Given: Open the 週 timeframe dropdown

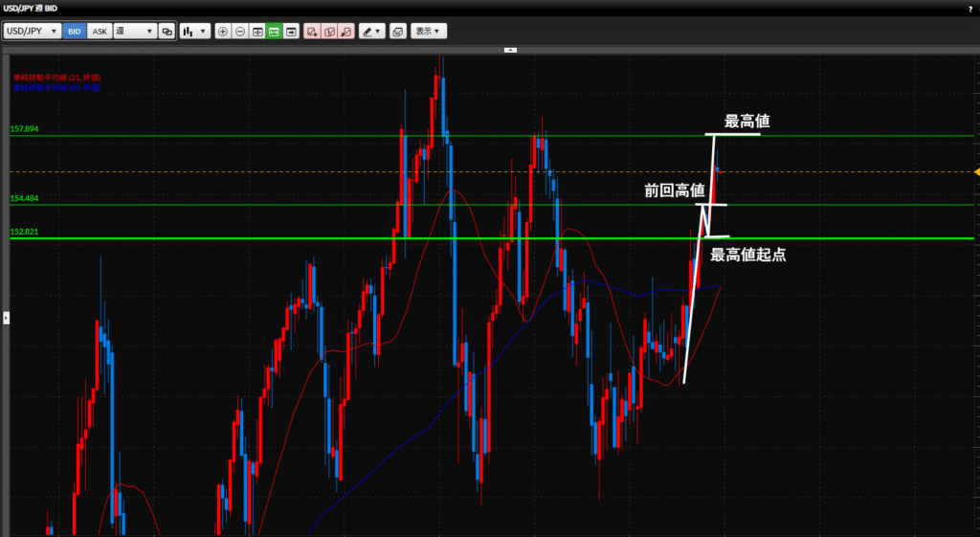Looking at the screenshot, I should [135, 32].
